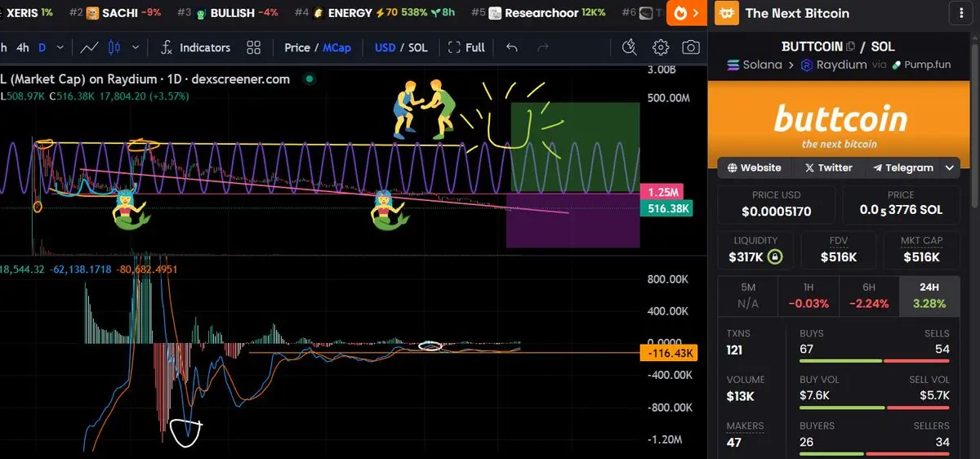Image resolution: width=980 pixels, height=459 pixels.
Task: Click the MKT CAP $516K box
Action: click(x=921, y=250)
